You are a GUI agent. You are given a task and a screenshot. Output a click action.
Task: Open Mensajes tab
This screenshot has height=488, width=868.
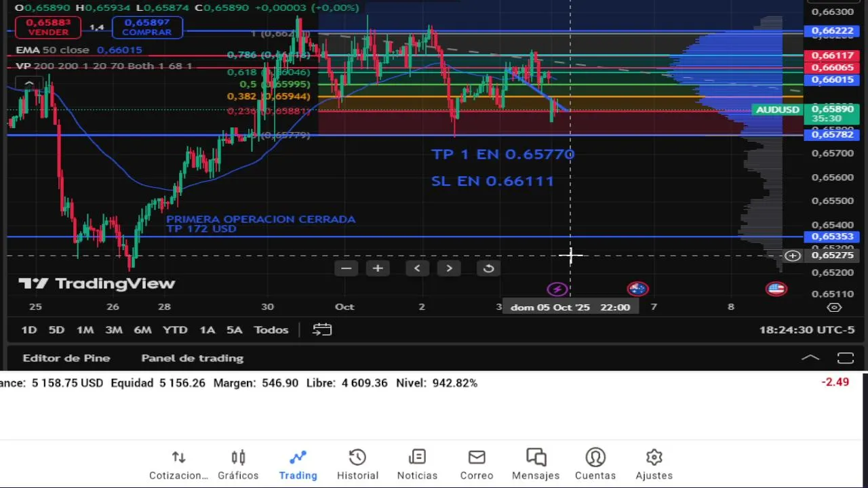pyautogui.click(x=536, y=465)
